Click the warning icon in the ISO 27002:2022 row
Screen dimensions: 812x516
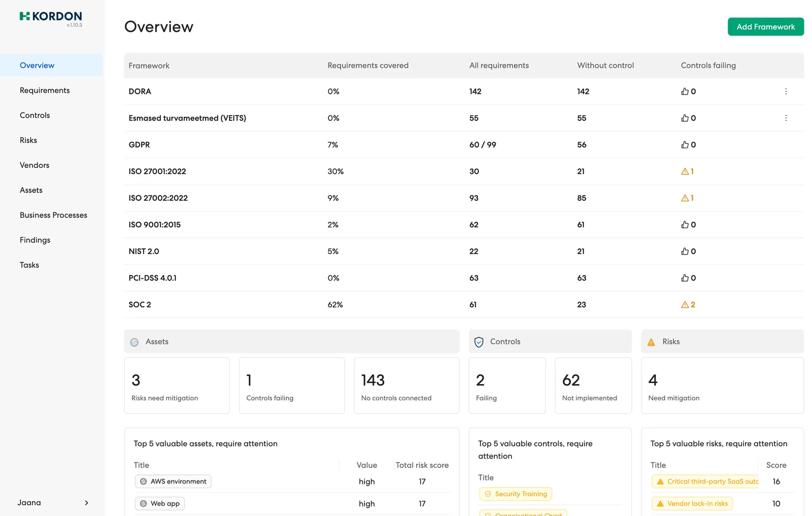pos(685,198)
